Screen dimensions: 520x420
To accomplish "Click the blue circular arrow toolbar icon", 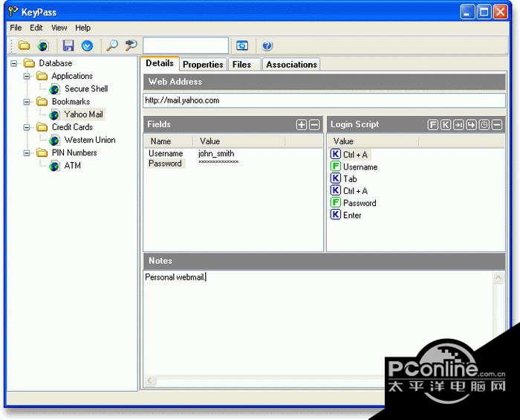I will point(88,45).
